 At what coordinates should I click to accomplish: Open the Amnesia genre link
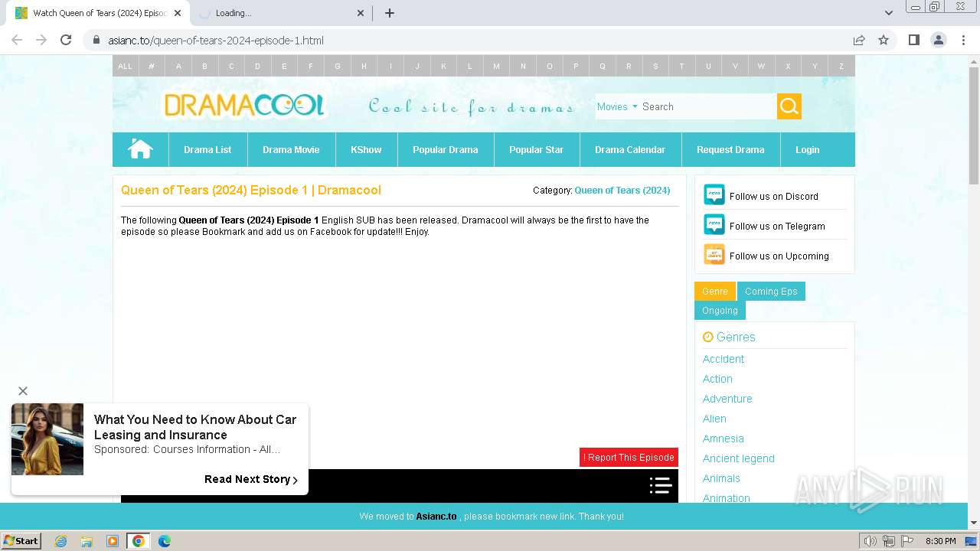point(724,439)
